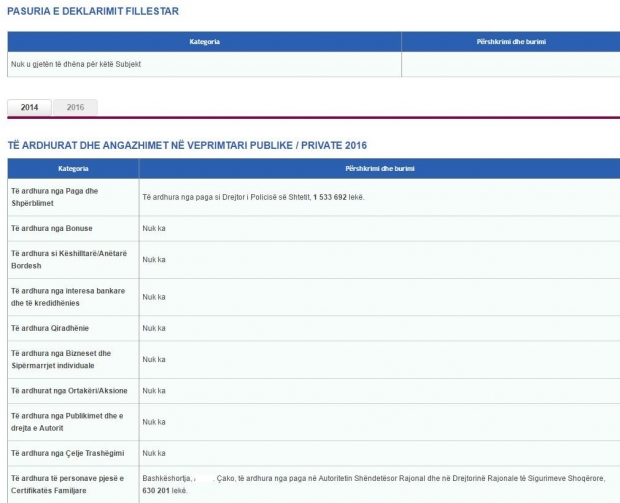Click the salary description mentioning 1 533 692 lekë

[254, 197]
